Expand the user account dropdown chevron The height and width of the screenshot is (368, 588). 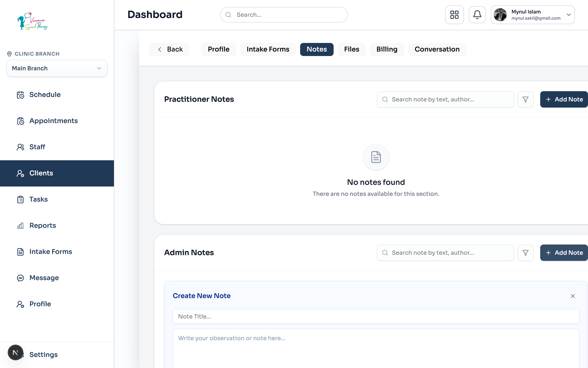[569, 15]
